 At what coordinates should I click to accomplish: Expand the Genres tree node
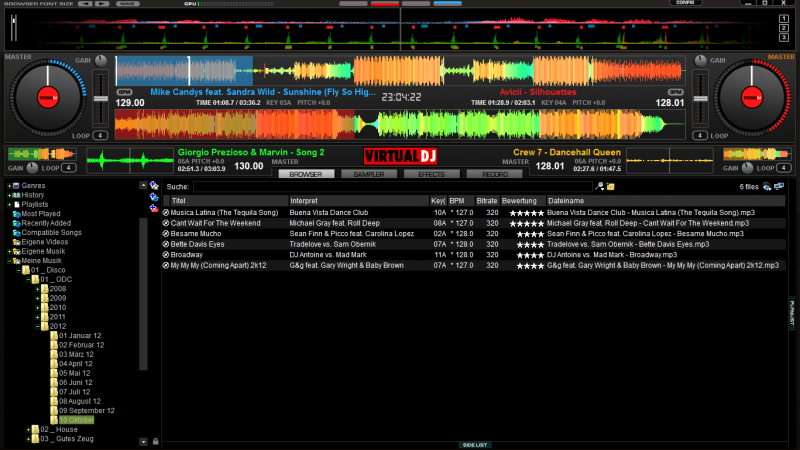click(x=9, y=186)
